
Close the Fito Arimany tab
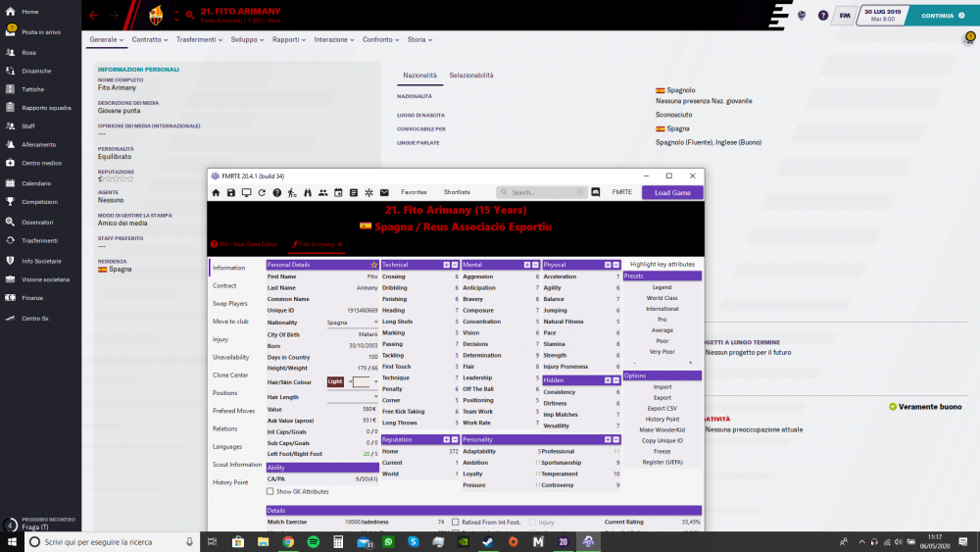[340, 244]
